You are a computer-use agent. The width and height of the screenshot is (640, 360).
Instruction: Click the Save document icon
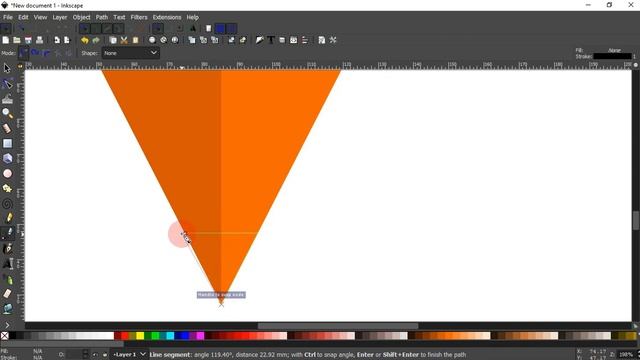(28, 40)
